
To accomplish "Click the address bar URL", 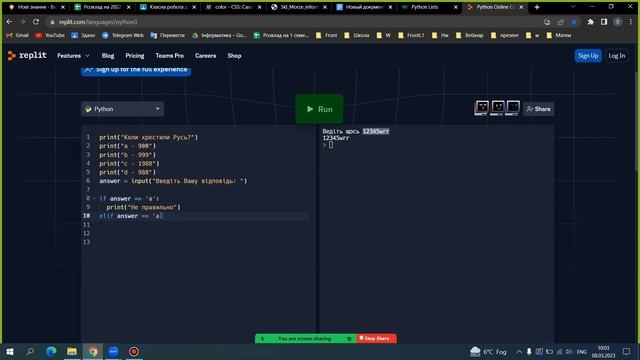I will [98, 22].
